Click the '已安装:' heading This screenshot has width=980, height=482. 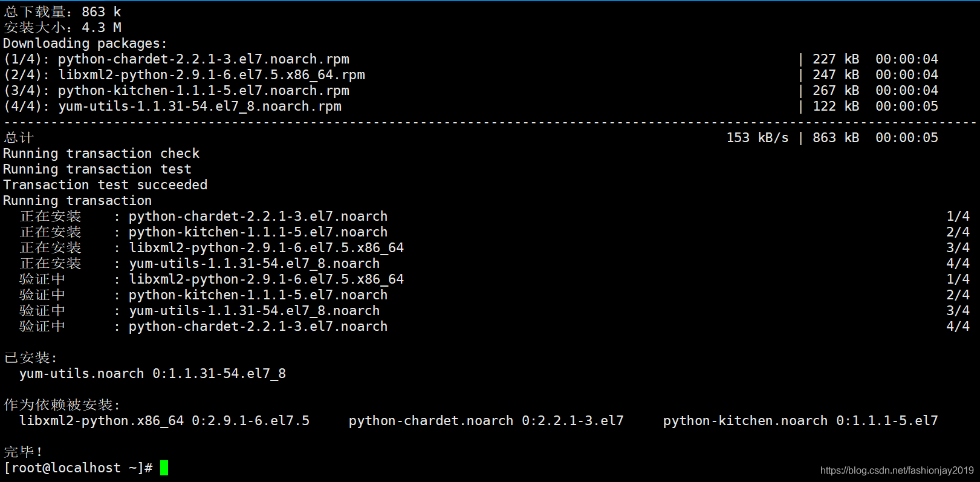click(x=30, y=358)
